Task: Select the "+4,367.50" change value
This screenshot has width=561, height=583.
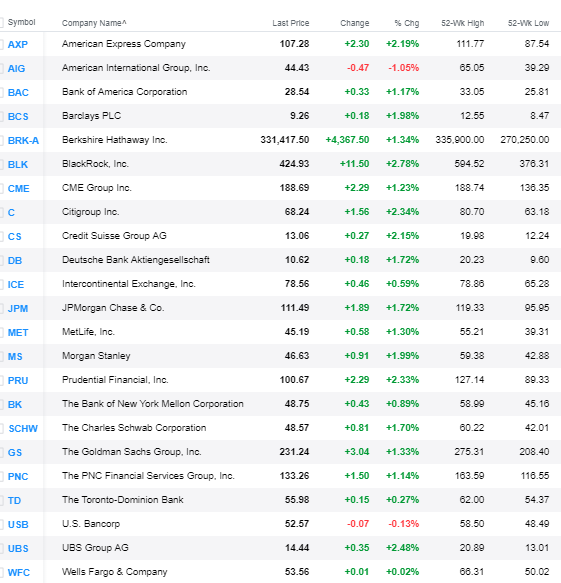Action: (347, 140)
